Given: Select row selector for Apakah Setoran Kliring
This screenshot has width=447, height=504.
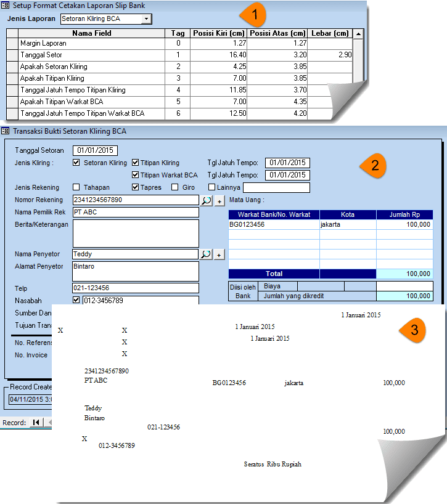Looking at the screenshot, I should click(x=12, y=67).
